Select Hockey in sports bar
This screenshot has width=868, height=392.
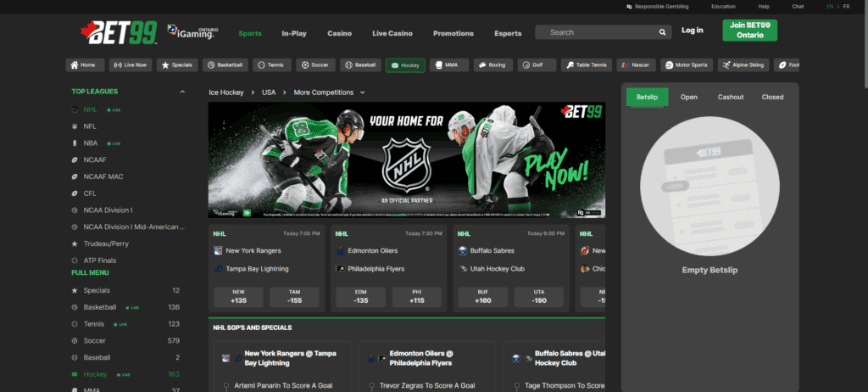[405, 65]
